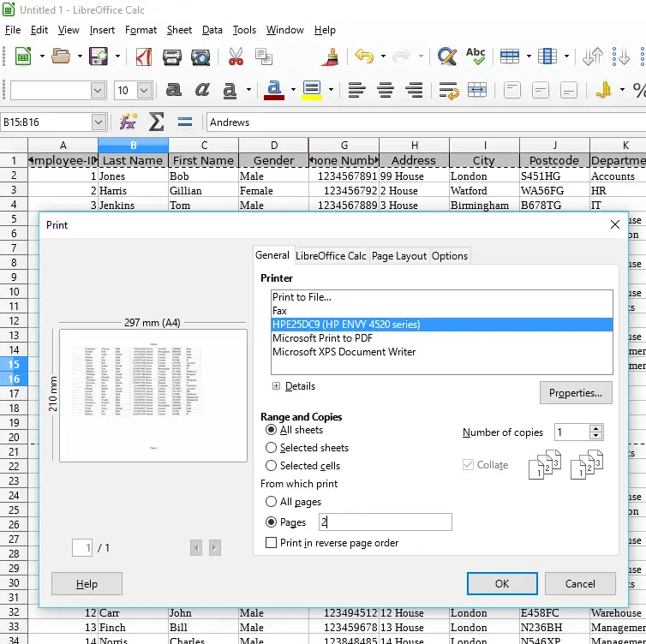
Task: Click the Cut scissors icon
Action: coord(236,57)
